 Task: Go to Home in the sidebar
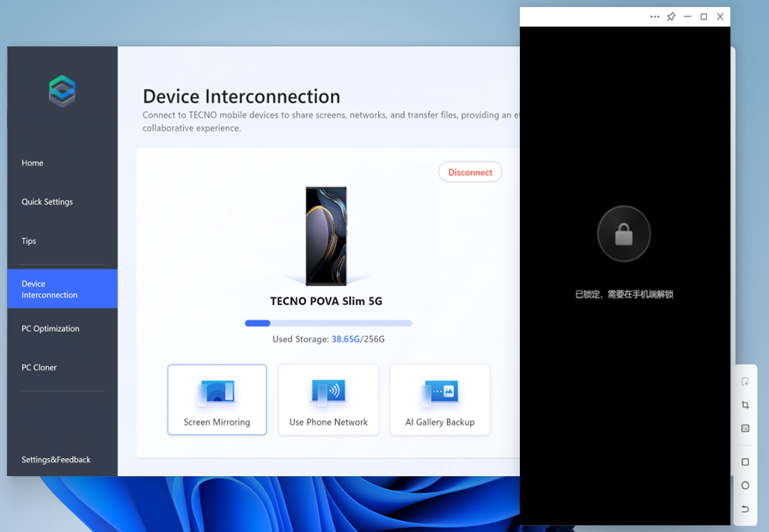pyautogui.click(x=33, y=163)
